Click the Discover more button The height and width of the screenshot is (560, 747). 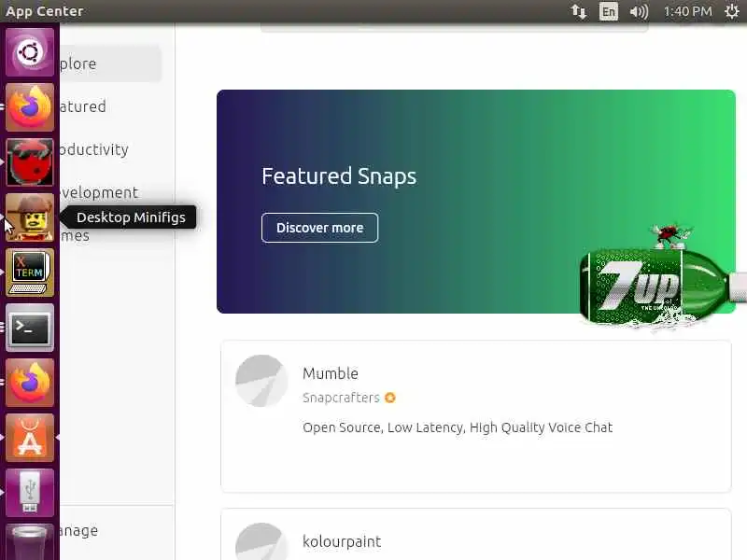tap(319, 228)
